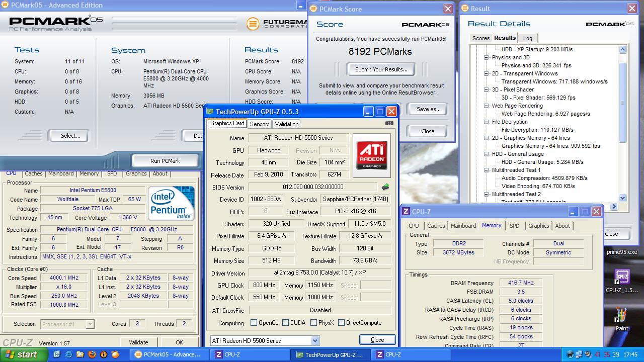644x362 pixels.
Task: Open the Log tab in Result window
Action: click(527, 38)
